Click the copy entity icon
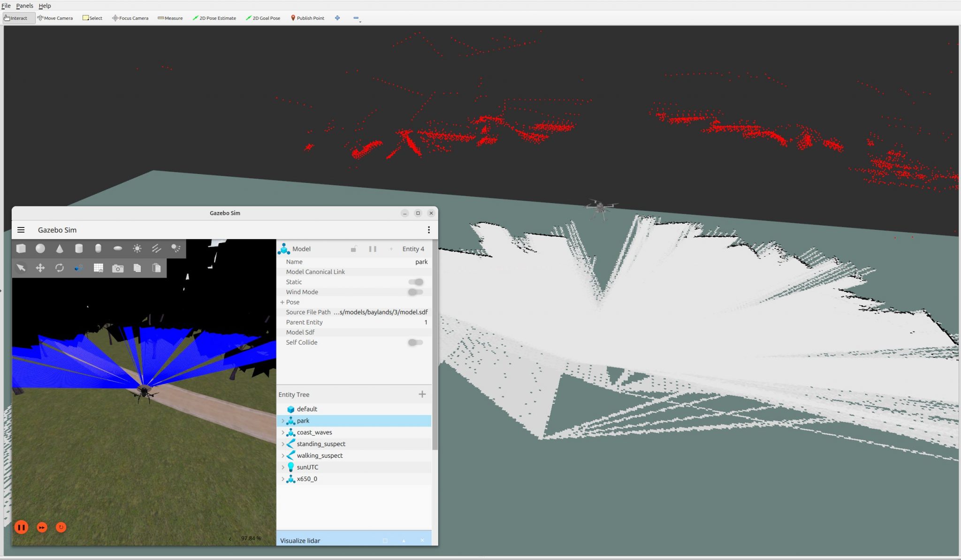Viewport: 961px width, 560px height. (x=137, y=268)
